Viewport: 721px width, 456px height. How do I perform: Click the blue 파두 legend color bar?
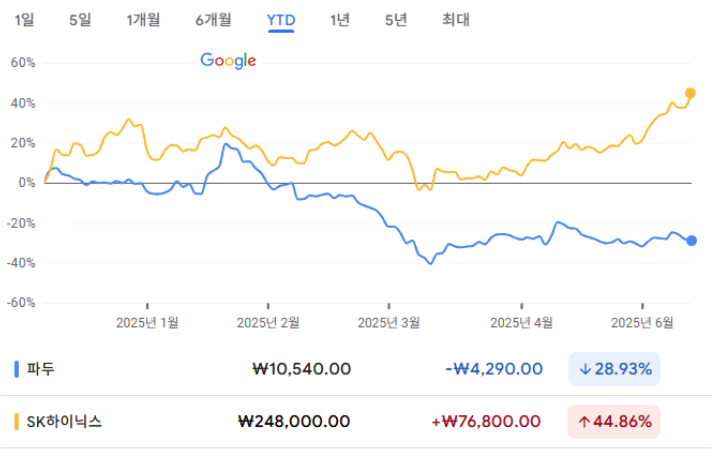(x=17, y=369)
